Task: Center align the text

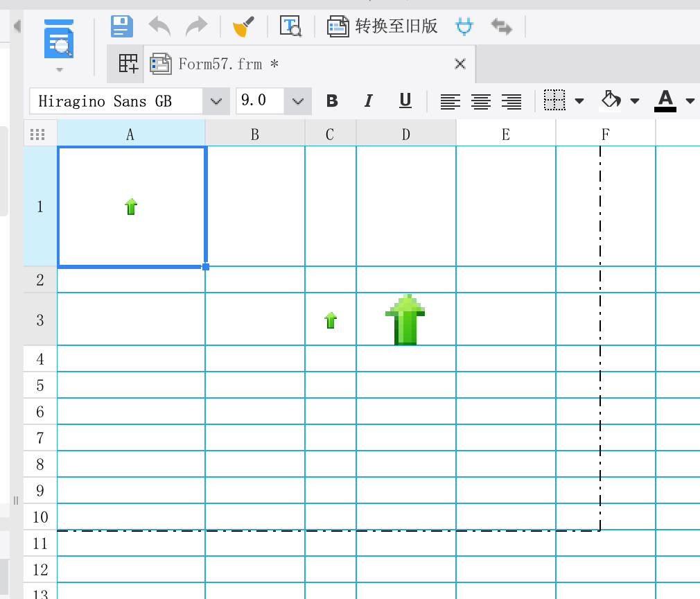Action: pyautogui.click(x=481, y=101)
